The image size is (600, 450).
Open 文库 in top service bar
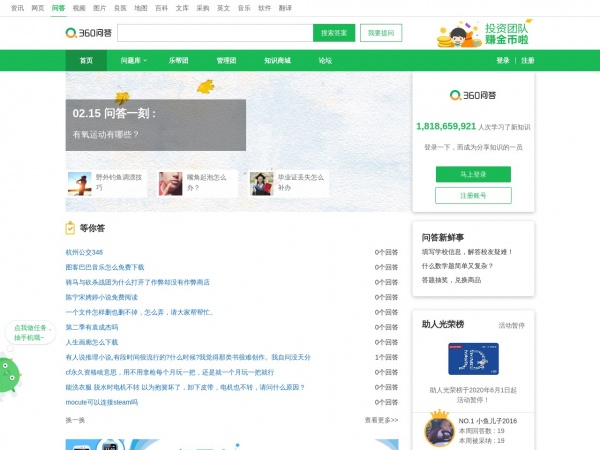click(182, 8)
